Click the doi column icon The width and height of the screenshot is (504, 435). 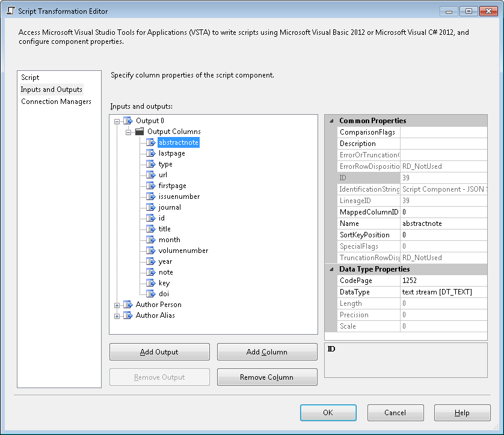pos(151,294)
